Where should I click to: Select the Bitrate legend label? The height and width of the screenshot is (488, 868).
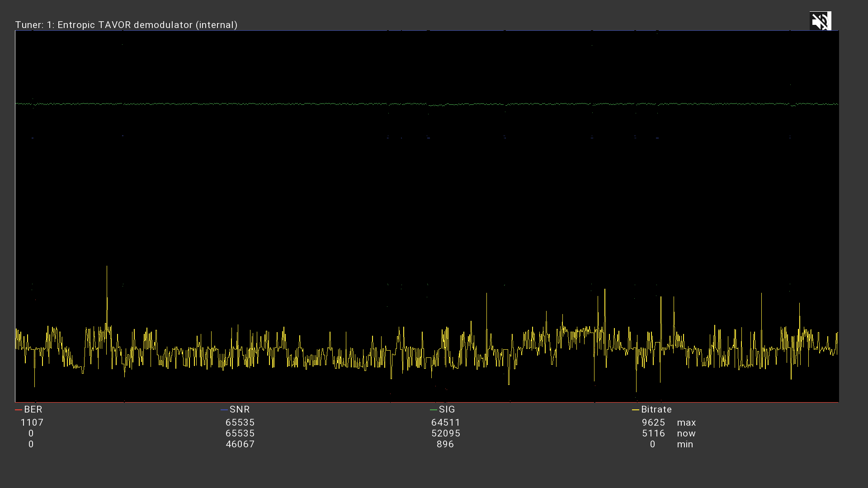click(x=656, y=409)
